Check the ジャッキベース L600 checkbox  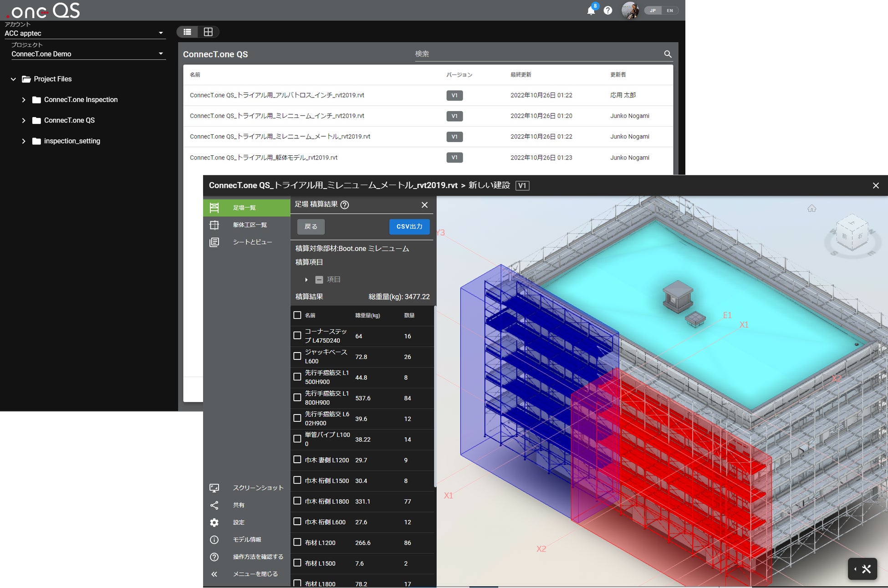tap(297, 356)
